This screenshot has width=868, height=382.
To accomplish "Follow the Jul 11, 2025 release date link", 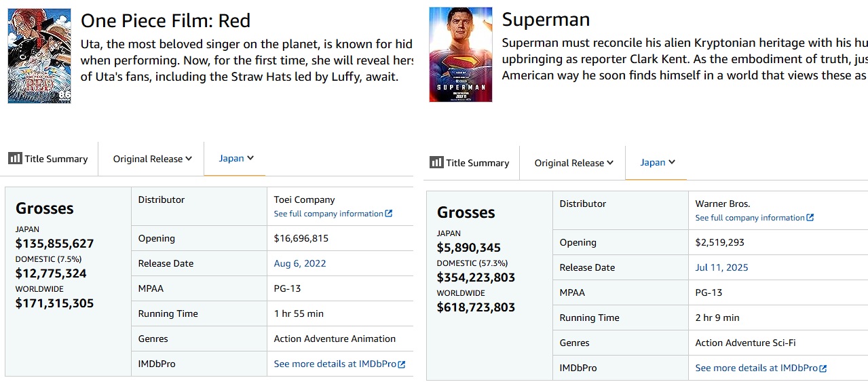I will (721, 267).
